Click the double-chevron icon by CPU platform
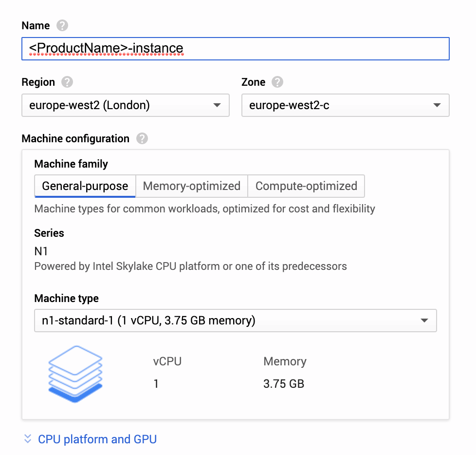The width and height of the screenshot is (476, 455). pyautogui.click(x=28, y=439)
